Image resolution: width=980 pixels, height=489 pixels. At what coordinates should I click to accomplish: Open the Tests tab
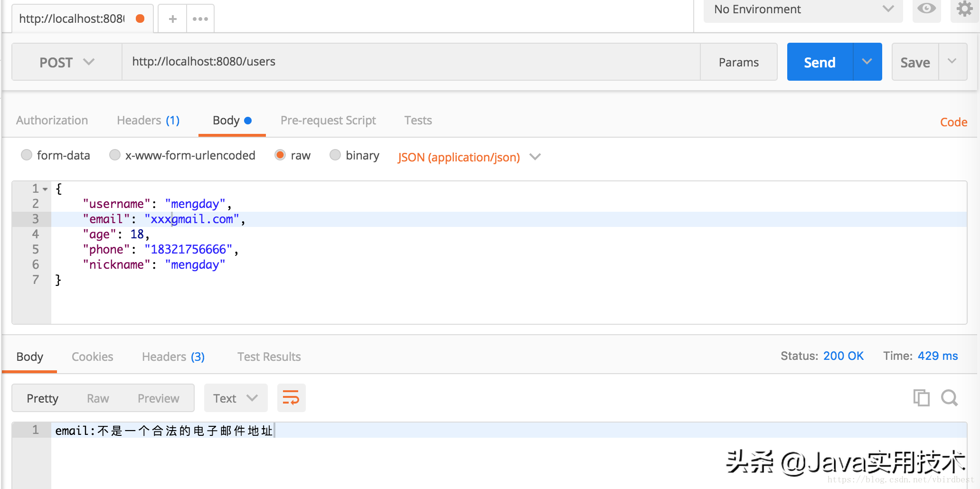tap(418, 120)
